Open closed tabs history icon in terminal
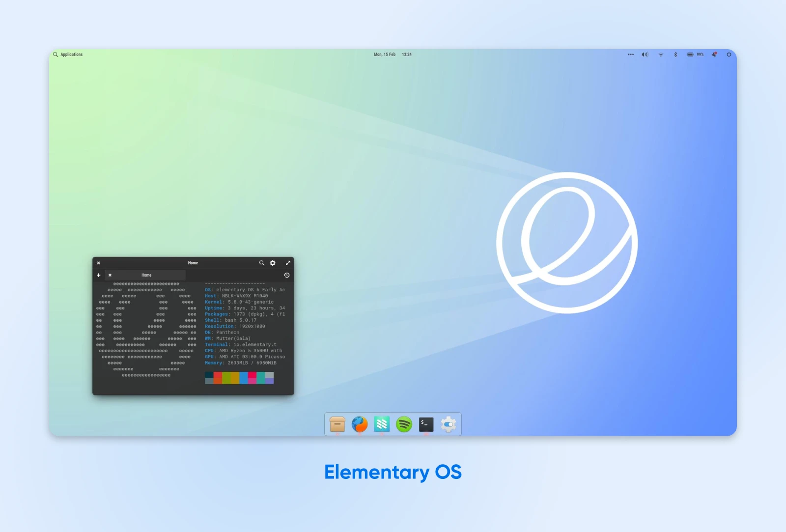Viewport: 786px width, 532px height. 287,275
